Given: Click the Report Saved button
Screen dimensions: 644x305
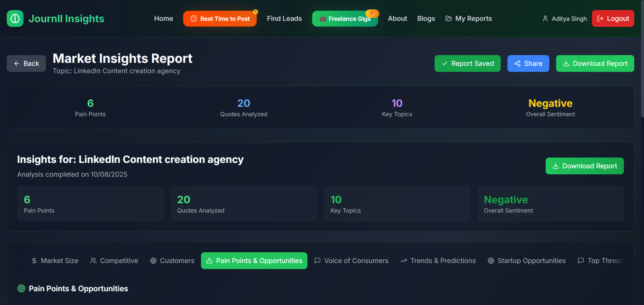Looking at the screenshot, I should 467,63.
